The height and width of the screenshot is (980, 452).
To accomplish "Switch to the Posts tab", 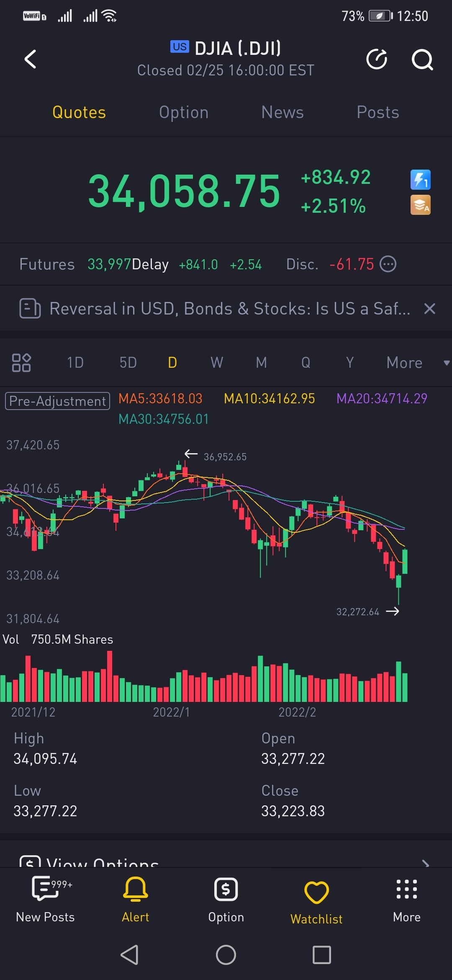I will 378,112.
